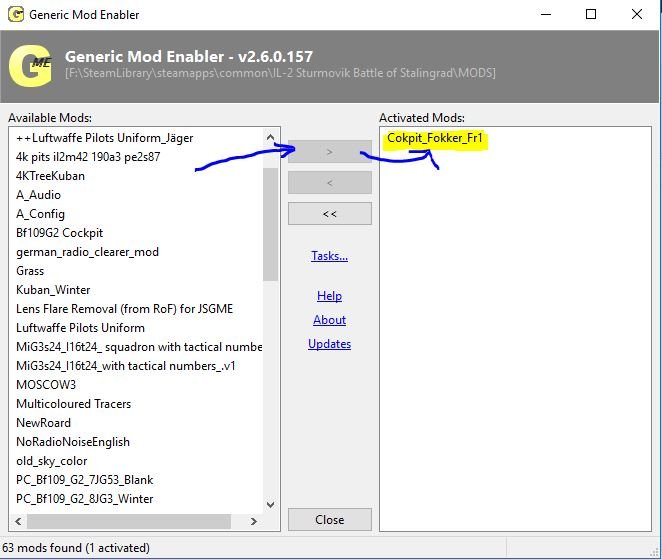Viewport: 662px width, 559px height.
Task: Minimize the Generic Mod Enabler window
Action: pos(546,14)
